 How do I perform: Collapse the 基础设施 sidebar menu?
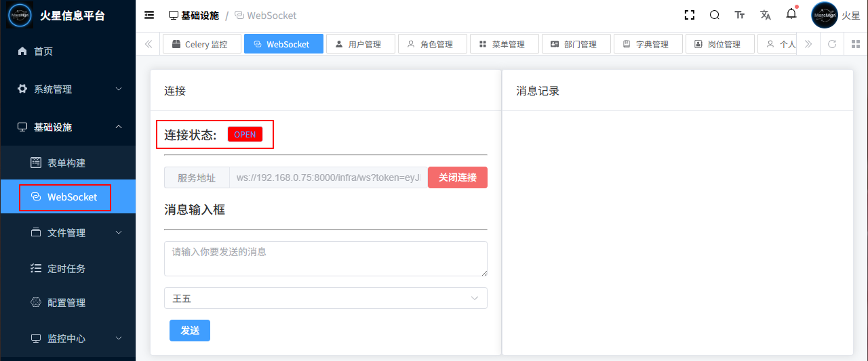tap(68, 127)
